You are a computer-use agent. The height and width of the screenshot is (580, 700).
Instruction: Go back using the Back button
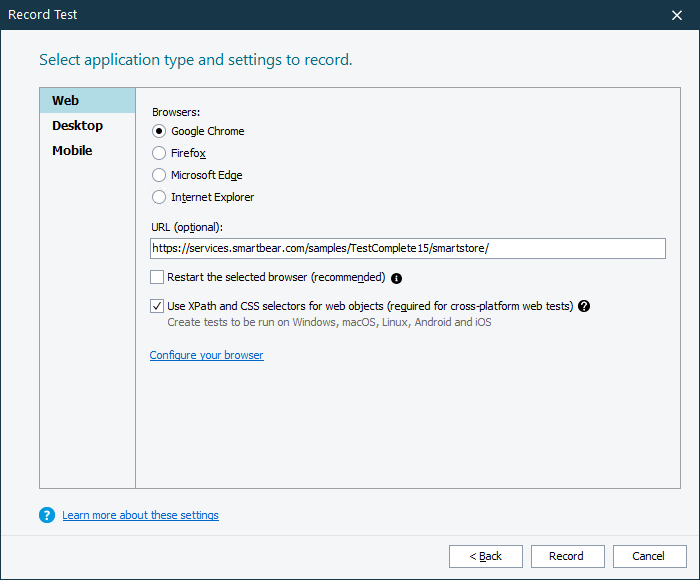[485, 556]
